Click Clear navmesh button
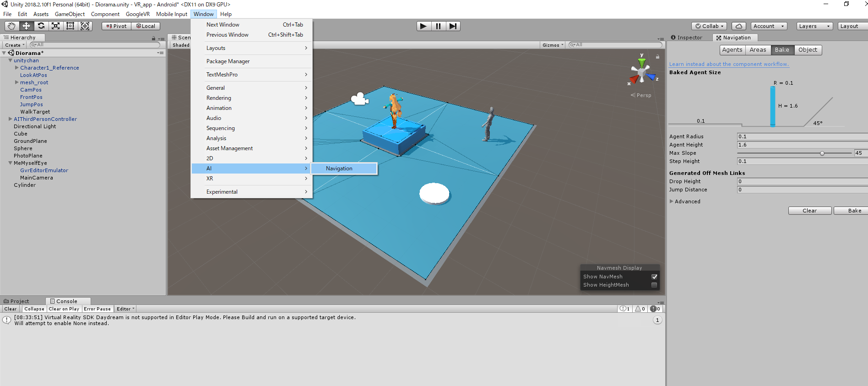 tap(809, 211)
